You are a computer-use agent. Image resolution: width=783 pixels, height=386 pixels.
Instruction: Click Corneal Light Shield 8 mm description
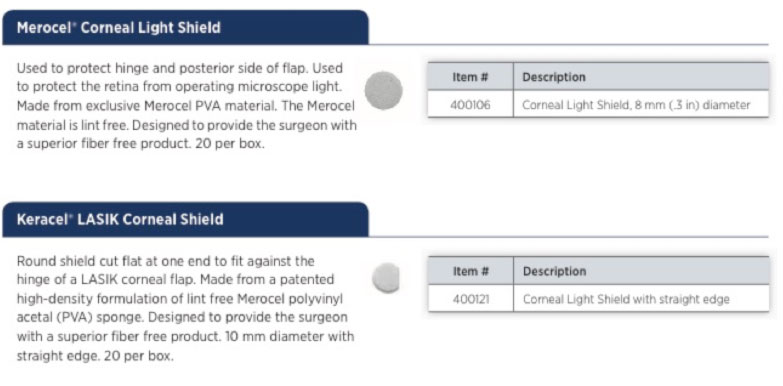coord(636,105)
